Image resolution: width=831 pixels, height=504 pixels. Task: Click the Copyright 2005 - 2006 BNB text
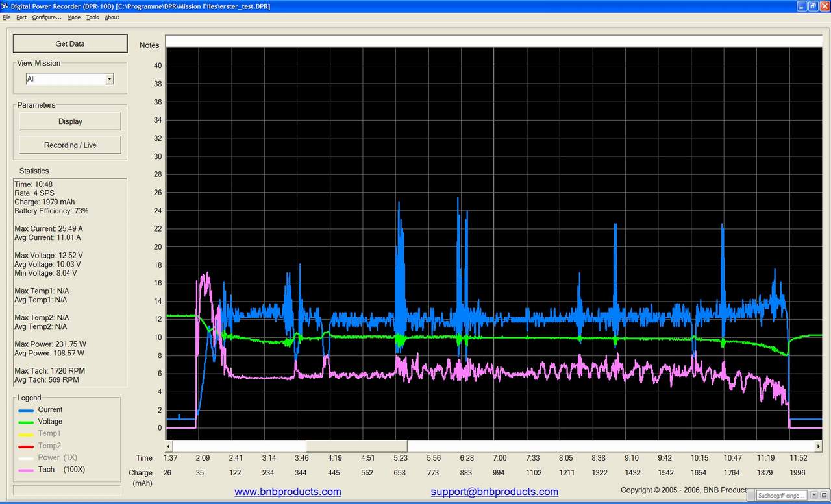[x=684, y=490]
